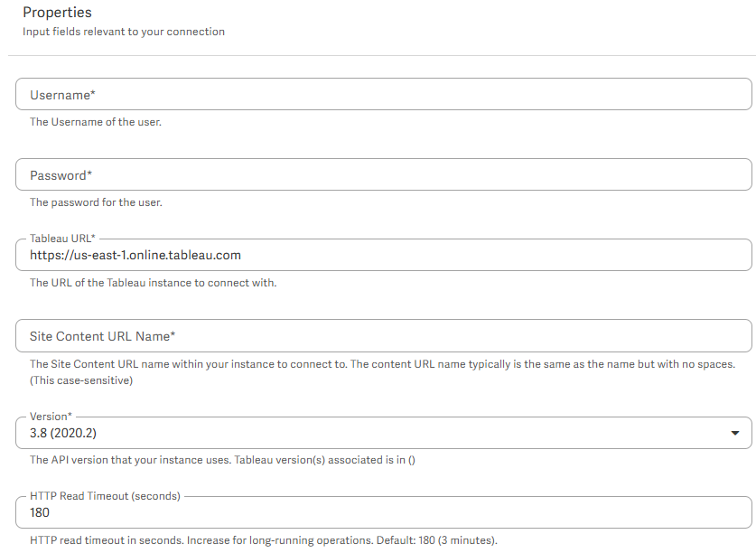Click the '(This case-sensitive)' note
This screenshot has width=756, height=553.
[81, 380]
